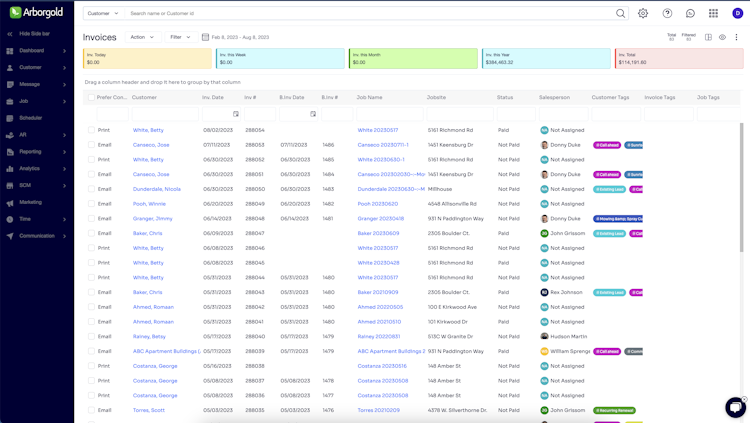Sort by the Jobsite column header
The width and height of the screenshot is (750, 423).
tap(436, 97)
